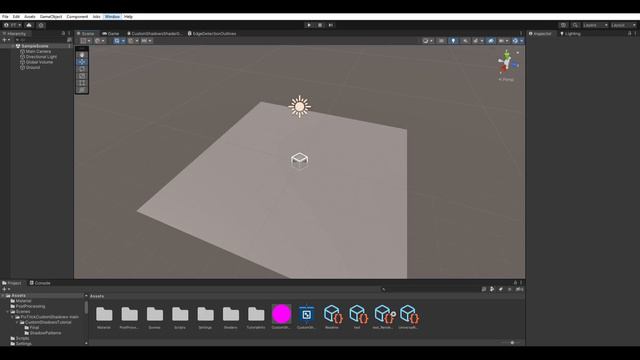Switch to the Console tab
This screenshot has height=360, width=640.
point(40,283)
